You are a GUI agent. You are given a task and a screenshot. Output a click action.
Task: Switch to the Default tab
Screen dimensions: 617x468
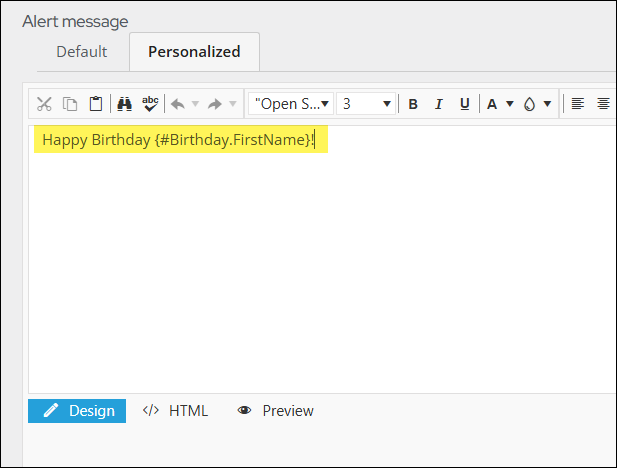(82, 52)
